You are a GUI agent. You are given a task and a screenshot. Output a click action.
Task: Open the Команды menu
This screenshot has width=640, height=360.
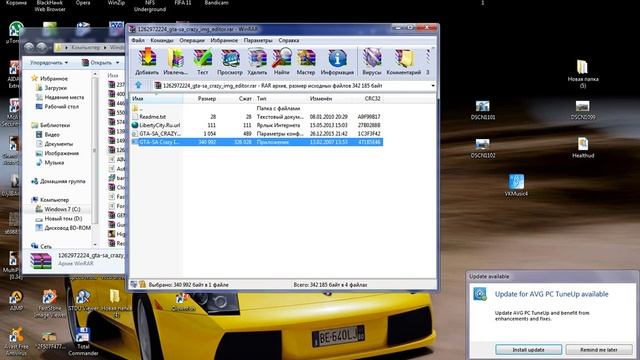pyautogui.click(x=162, y=40)
